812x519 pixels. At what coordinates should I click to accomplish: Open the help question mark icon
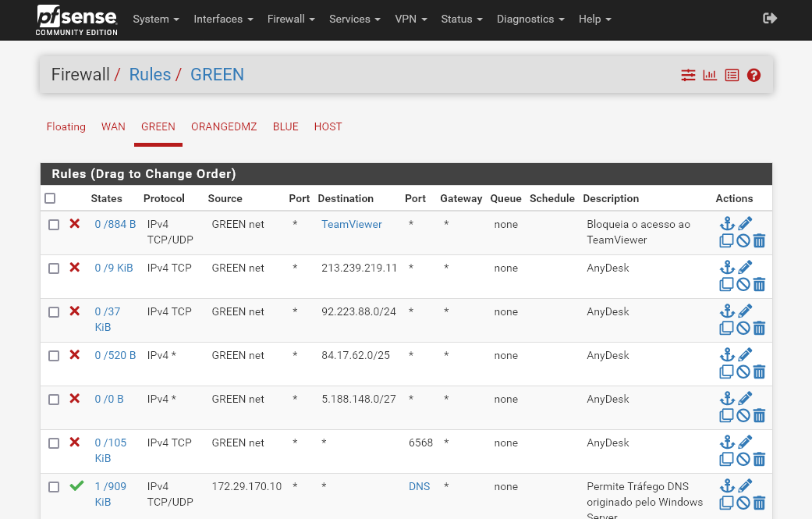753,76
